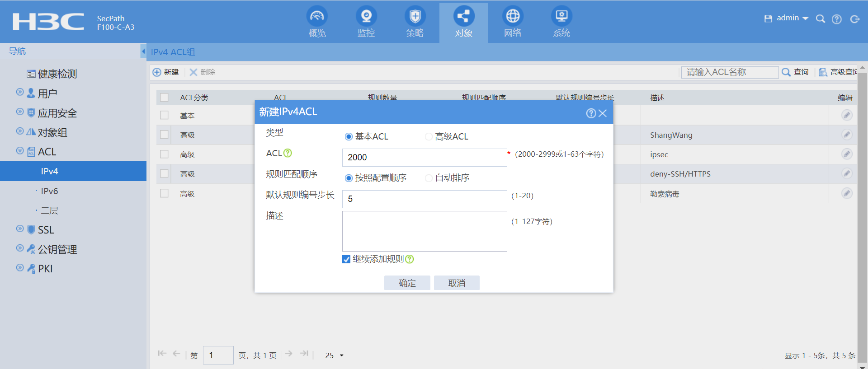868x369 pixels.
Task: Click the save configuration disk icon
Action: tap(768, 19)
